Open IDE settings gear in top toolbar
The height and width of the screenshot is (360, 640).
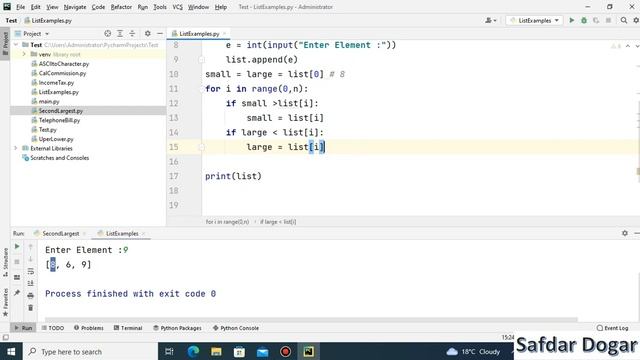tap(636, 20)
